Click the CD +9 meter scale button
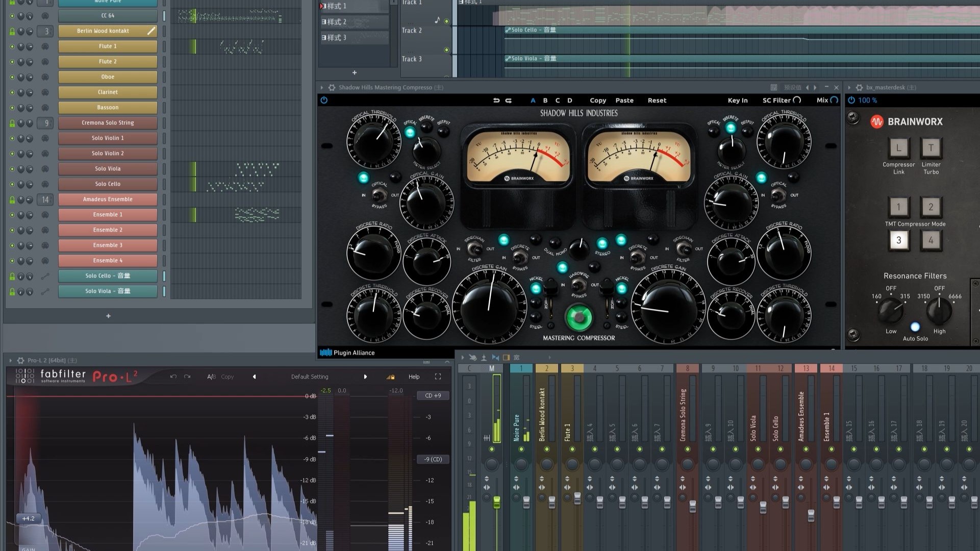980x551 pixels. (x=433, y=395)
